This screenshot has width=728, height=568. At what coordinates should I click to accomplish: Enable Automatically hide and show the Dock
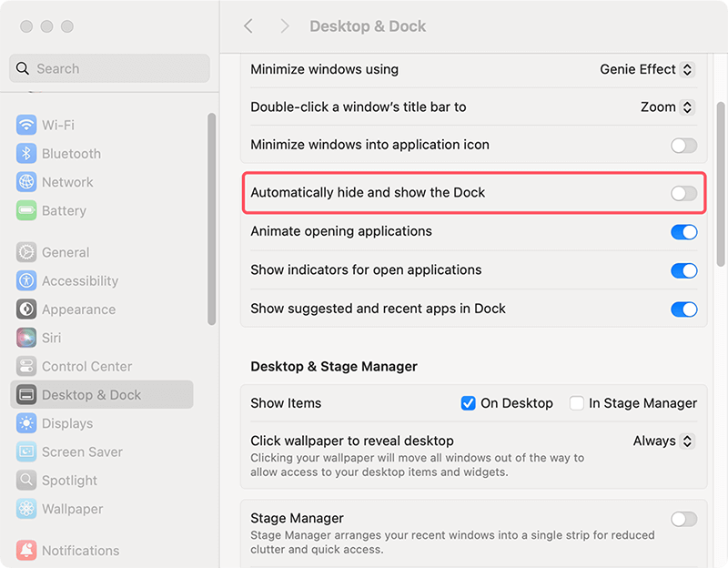pos(682,192)
